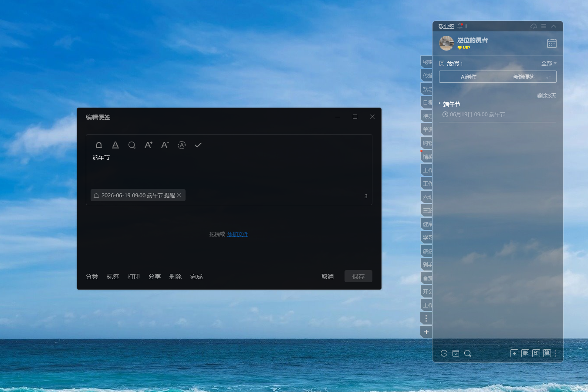The width and height of the screenshot is (588, 392).
Task: Open the 账 icon in the bottom bar
Action: tap(525, 353)
